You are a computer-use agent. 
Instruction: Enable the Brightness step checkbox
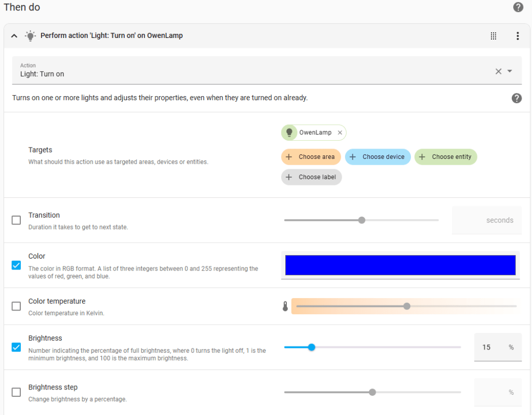[16, 392]
